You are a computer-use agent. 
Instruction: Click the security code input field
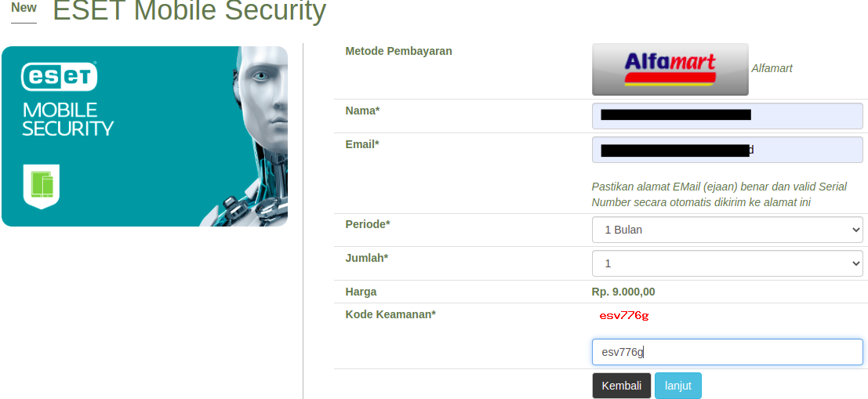(x=727, y=352)
